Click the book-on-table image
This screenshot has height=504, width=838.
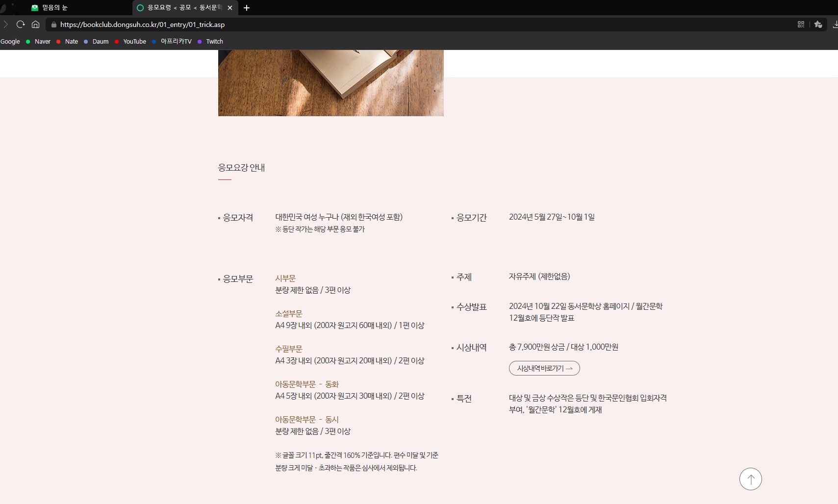coord(331,83)
